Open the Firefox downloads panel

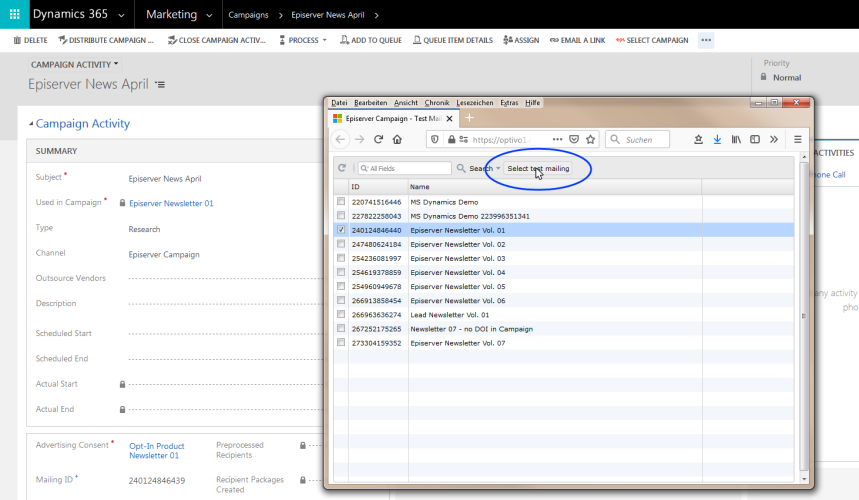(x=716, y=140)
